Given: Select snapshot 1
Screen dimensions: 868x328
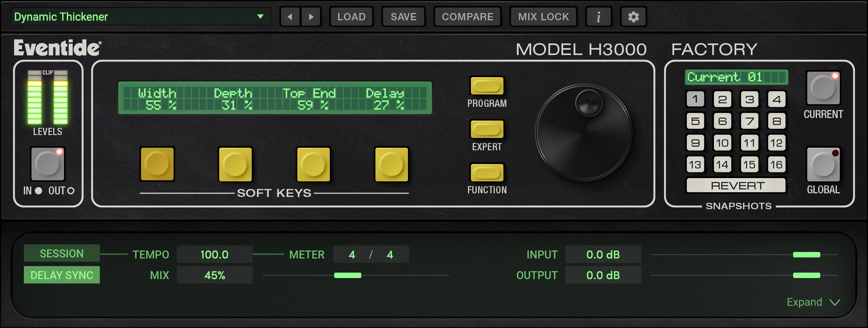Looking at the screenshot, I should point(695,99).
